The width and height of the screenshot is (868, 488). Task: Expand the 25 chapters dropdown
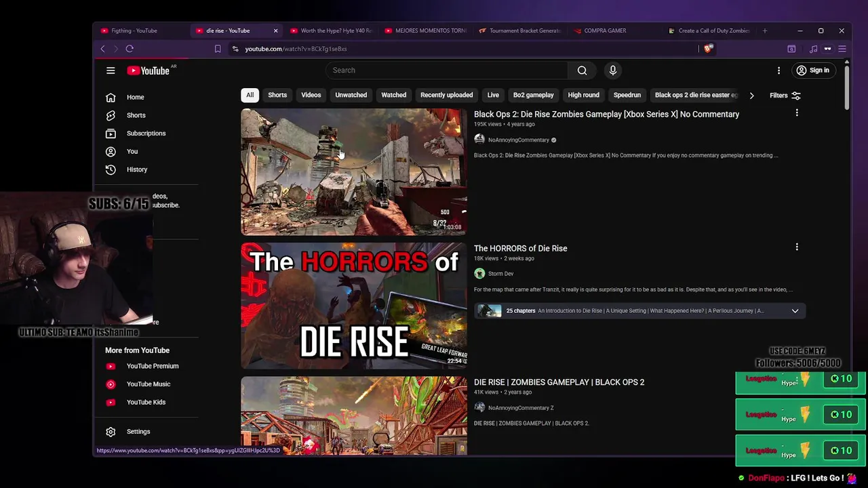click(795, 311)
